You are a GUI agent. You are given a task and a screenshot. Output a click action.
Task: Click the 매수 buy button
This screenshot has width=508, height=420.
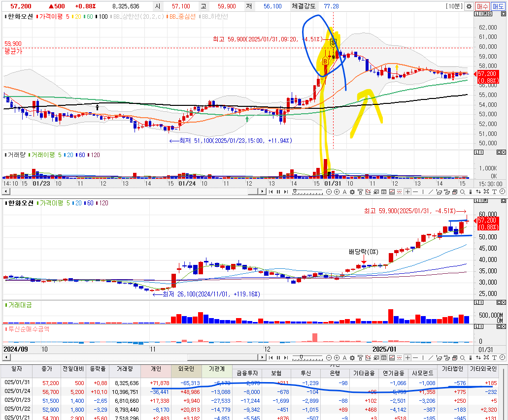pyautogui.click(x=482, y=6)
